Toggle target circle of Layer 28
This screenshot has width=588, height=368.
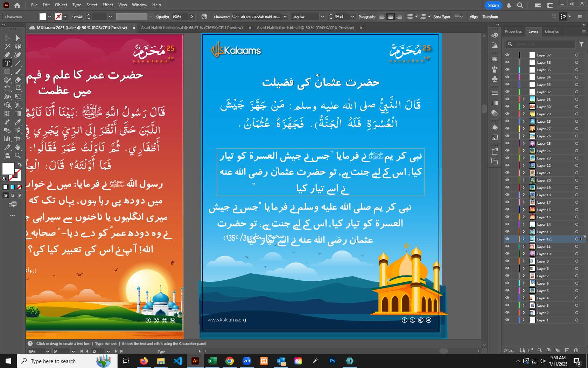point(576,121)
